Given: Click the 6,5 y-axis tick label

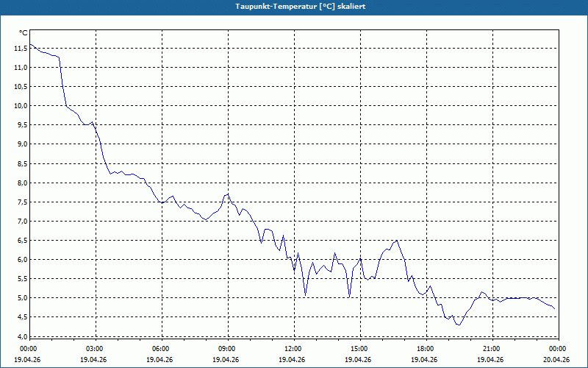Looking at the screenshot, I should [x=21, y=241].
